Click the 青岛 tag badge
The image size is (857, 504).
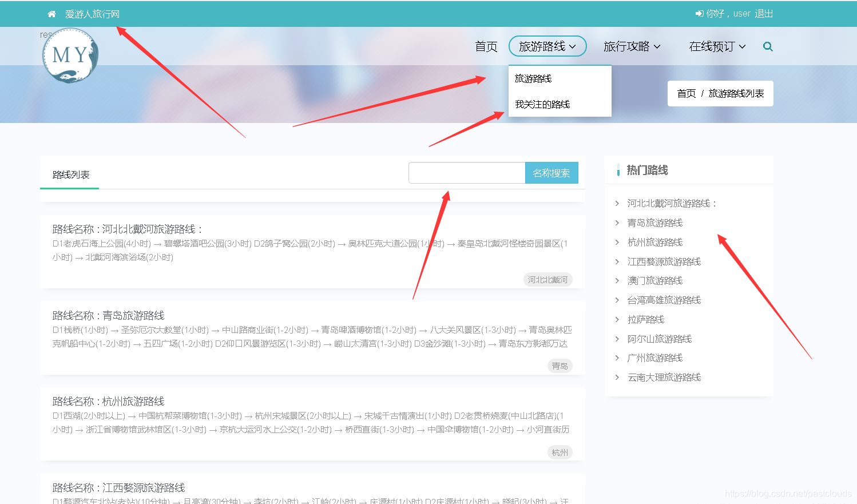[x=560, y=366]
